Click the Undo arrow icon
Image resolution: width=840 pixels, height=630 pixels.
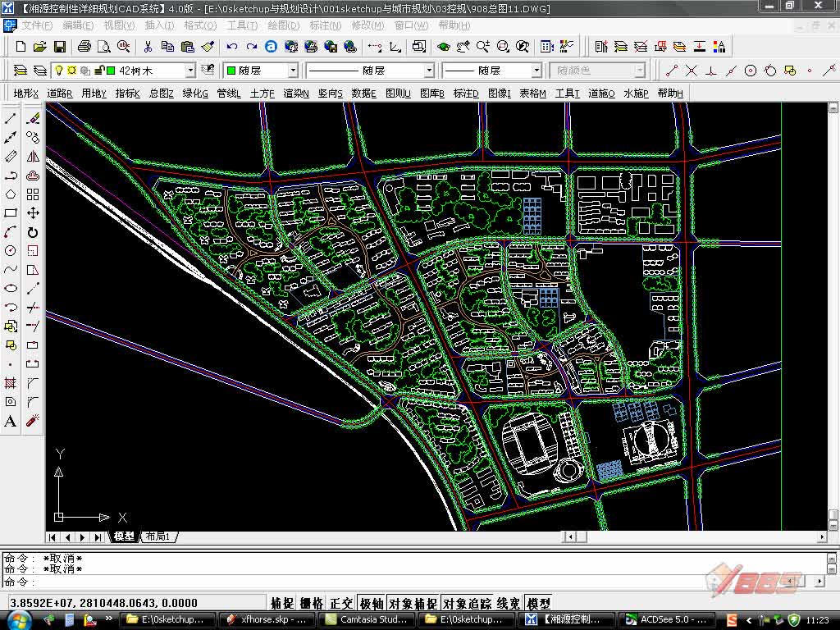tap(232, 47)
